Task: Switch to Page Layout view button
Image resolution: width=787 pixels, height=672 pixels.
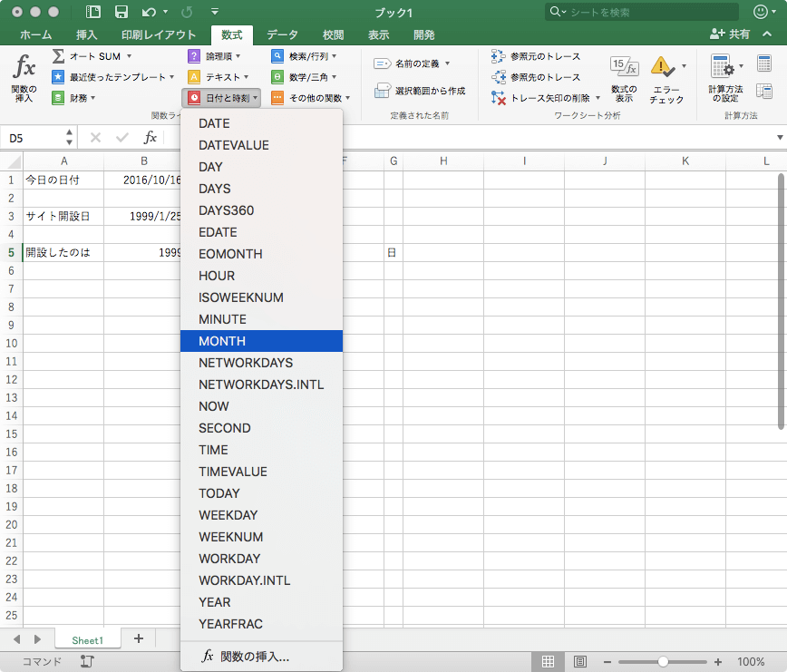Action: click(x=580, y=661)
